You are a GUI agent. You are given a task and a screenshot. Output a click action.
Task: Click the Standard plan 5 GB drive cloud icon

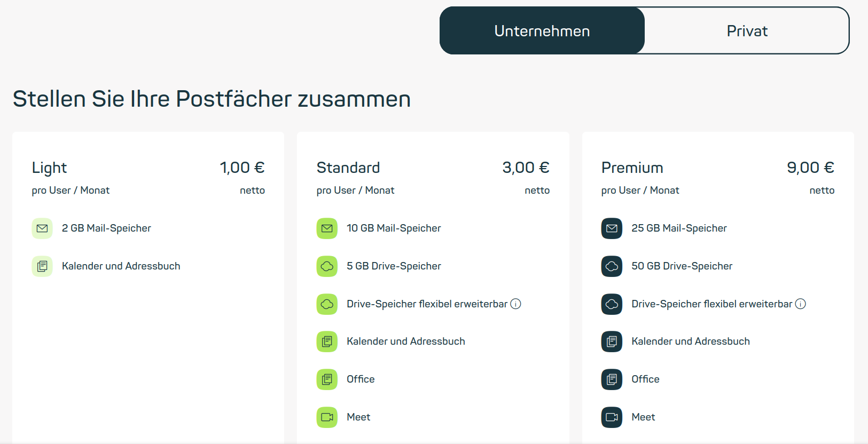click(327, 266)
